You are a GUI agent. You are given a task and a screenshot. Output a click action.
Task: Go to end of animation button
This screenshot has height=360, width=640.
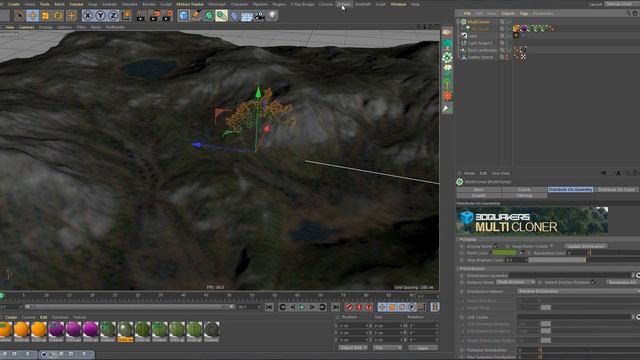336,307
